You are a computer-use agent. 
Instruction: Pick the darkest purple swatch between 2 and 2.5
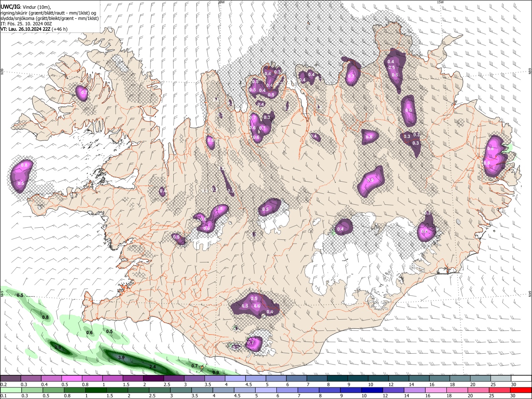[x=153, y=379]
